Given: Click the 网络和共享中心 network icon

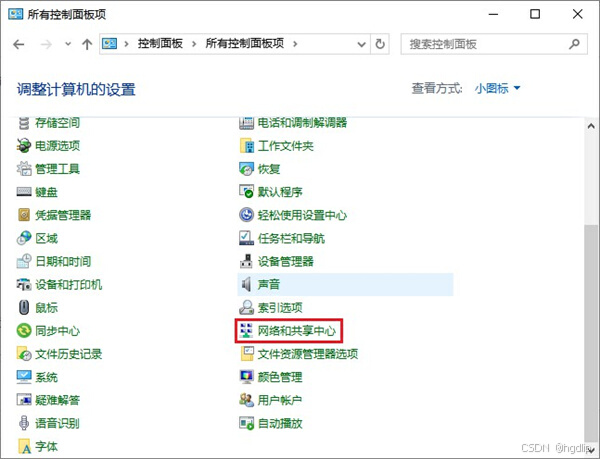Looking at the screenshot, I should point(246,330).
